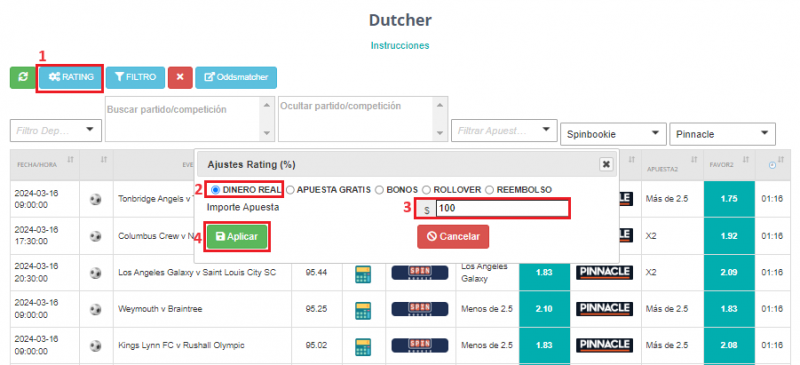This screenshot has height=365, width=800.
Task: Open the Spinbookie bookmaker dropdown
Action: coord(613,134)
